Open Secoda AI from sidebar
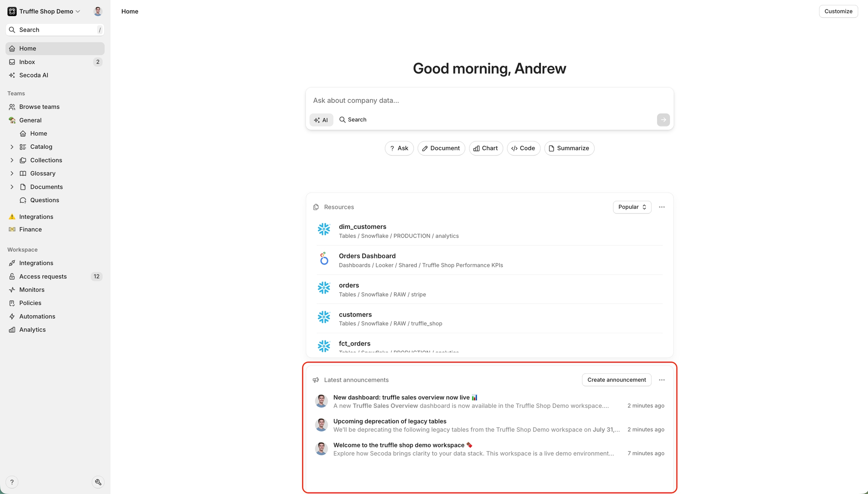868x494 pixels. pyautogui.click(x=34, y=75)
